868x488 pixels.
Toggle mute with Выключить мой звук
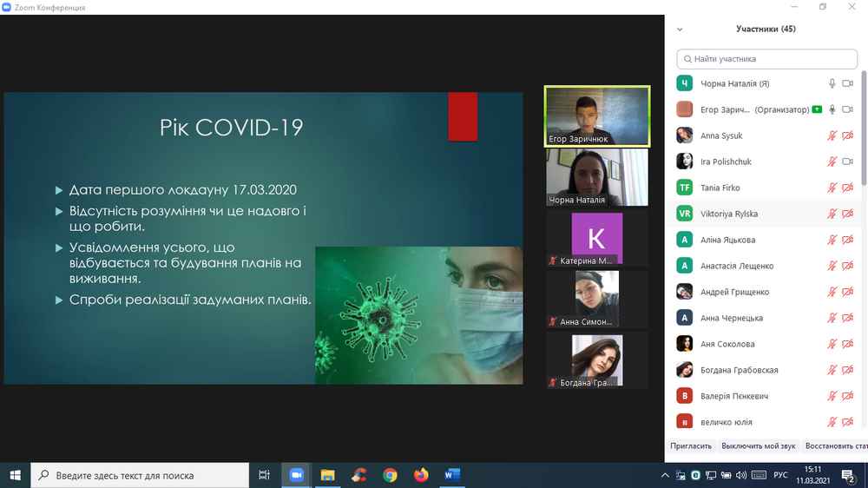pyautogui.click(x=758, y=446)
